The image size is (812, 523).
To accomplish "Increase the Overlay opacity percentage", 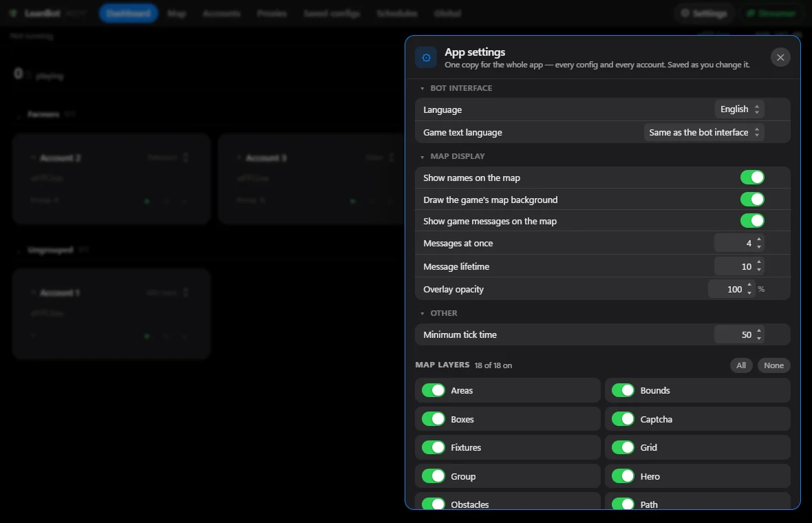I will [x=749, y=286].
